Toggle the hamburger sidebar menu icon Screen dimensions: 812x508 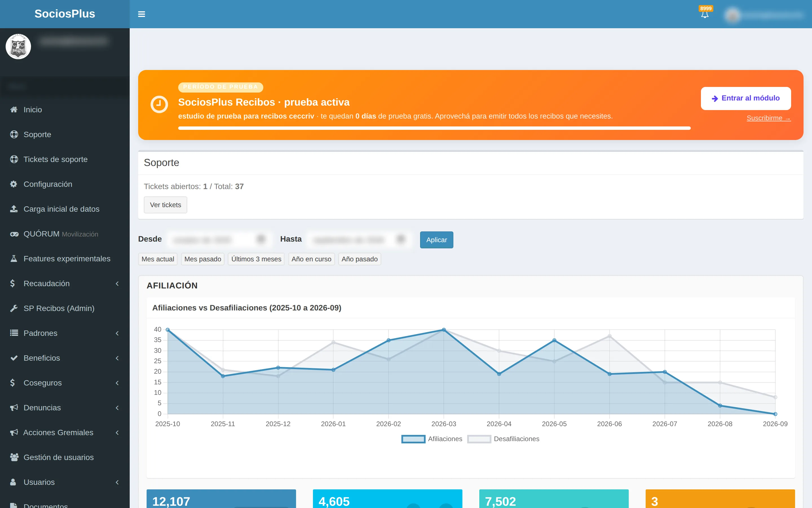(x=142, y=14)
